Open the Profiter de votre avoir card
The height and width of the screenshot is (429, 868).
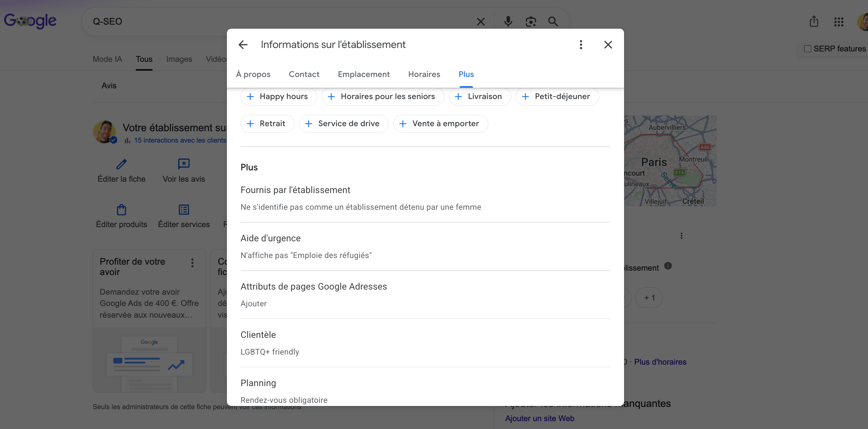coord(149,321)
